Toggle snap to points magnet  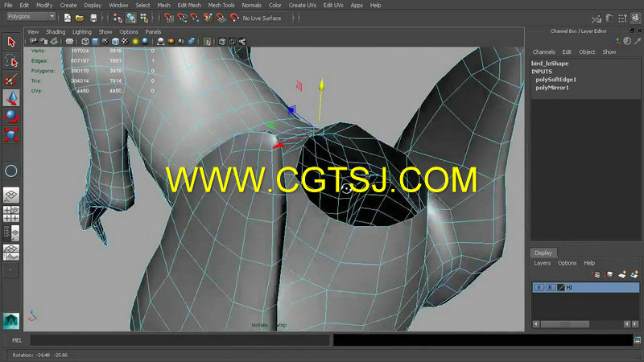[x=195, y=18]
